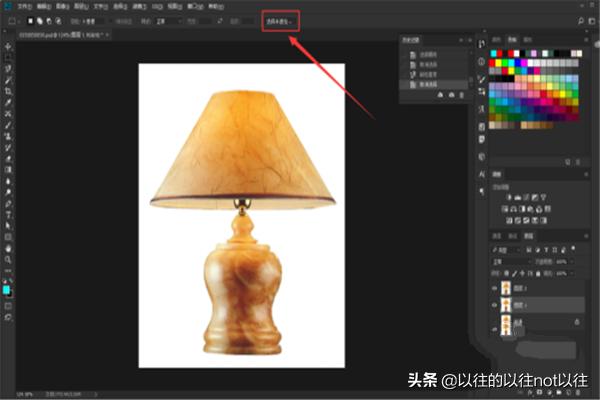Pick the Crop tool
This screenshot has height=400, width=600.
coord(8,91)
